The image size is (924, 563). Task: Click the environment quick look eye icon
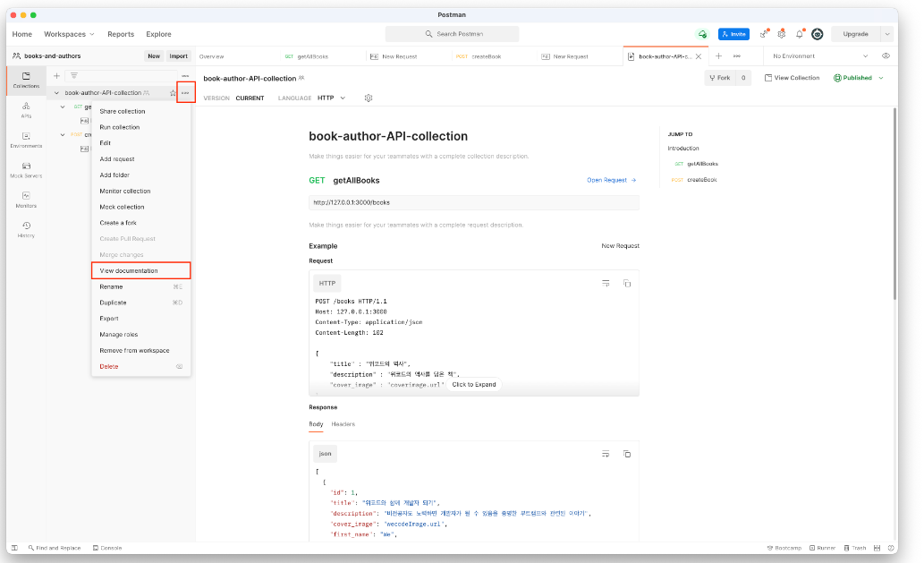tap(886, 56)
